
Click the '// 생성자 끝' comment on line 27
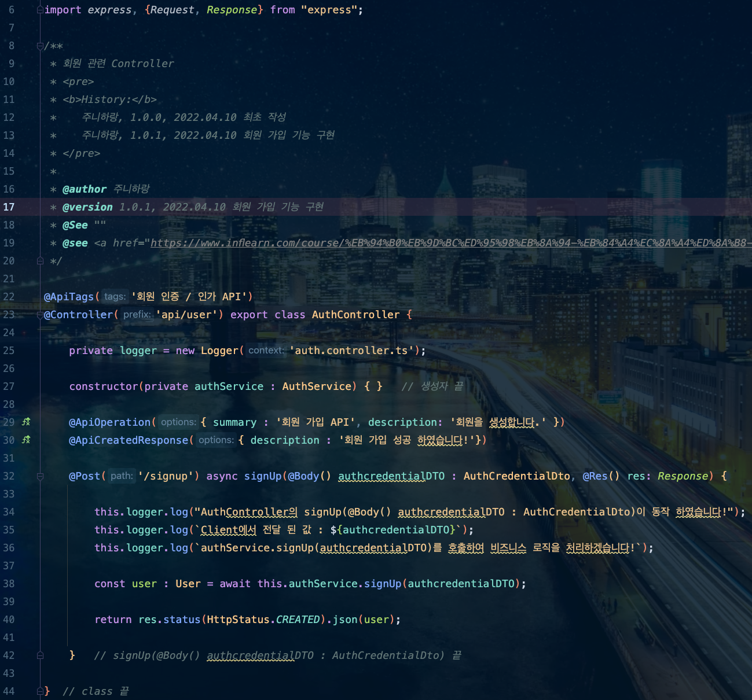(432, 386)
